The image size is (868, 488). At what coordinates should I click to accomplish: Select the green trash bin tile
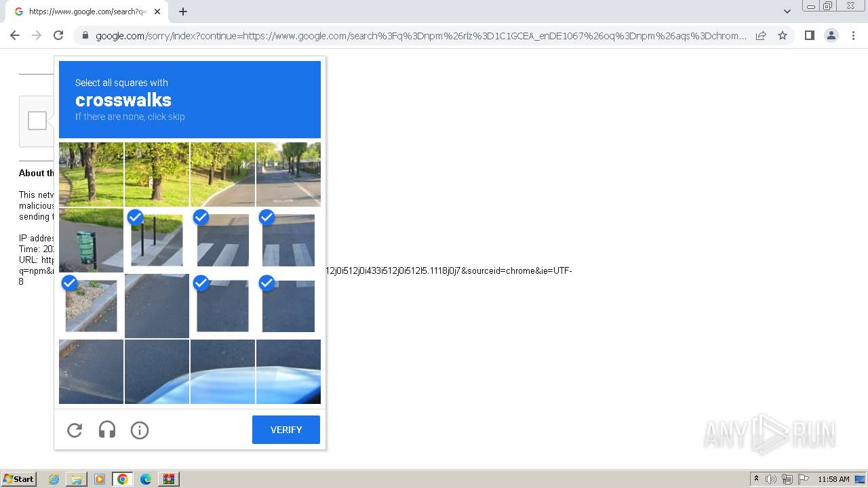coord(91,240)
